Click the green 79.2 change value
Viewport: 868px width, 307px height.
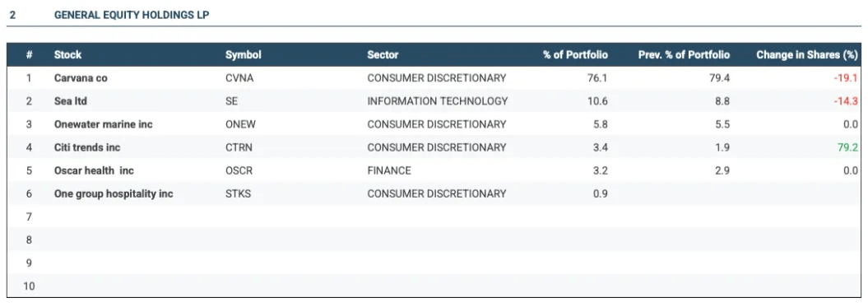(847, 147)
